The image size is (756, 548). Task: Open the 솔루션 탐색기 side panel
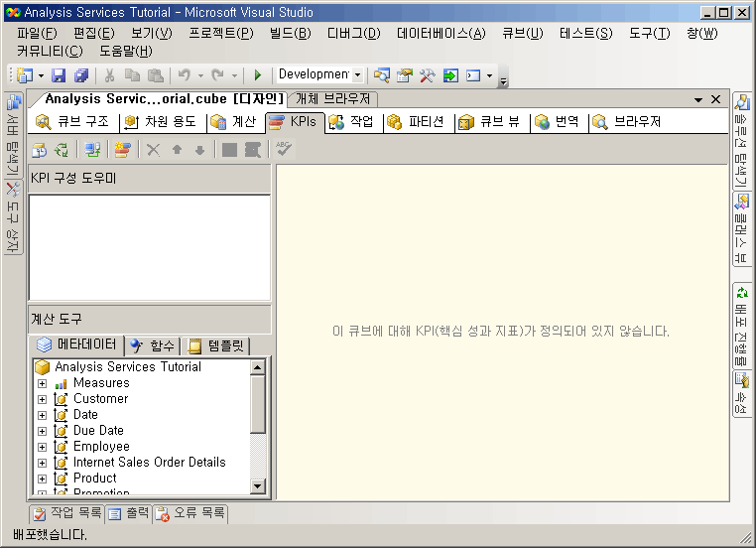tap(741, 141)
